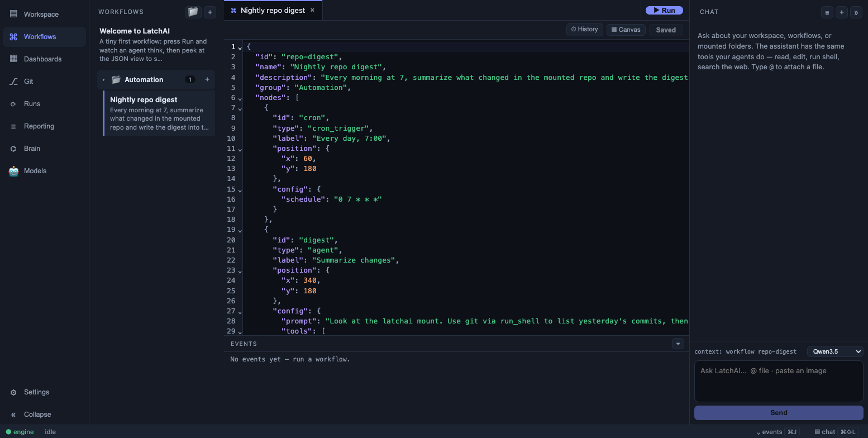
Task: Open the Git branch icon
Action: [13, 81]
